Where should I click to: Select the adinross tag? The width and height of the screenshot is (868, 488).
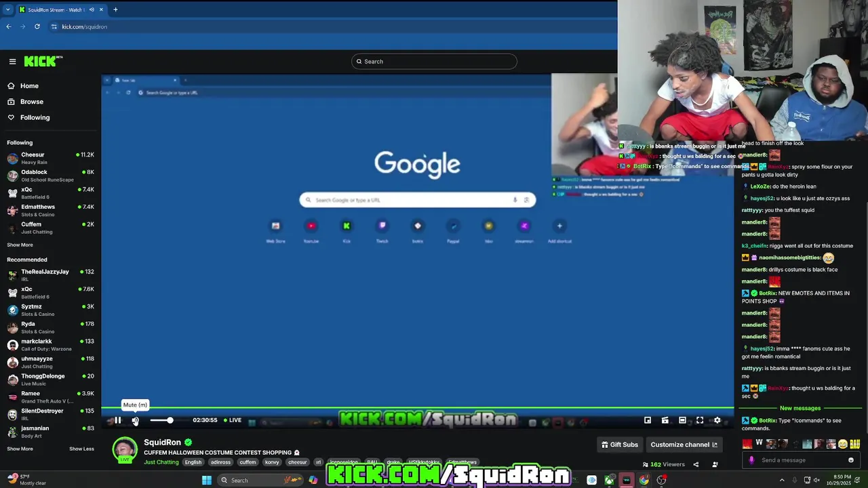point(221,462)
